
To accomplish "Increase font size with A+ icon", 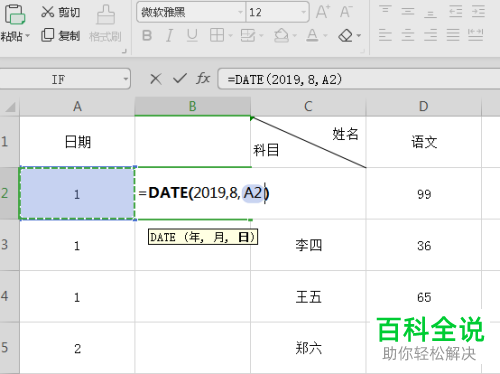I will tap(322, 12).
